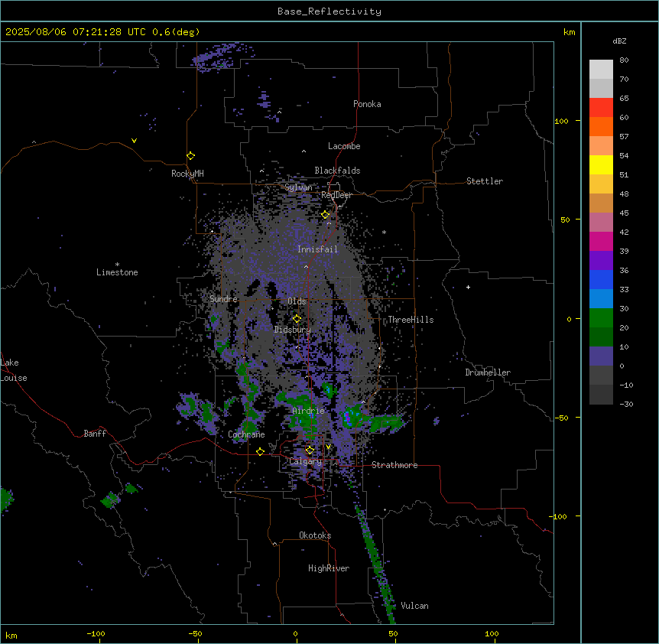Screen dimensions: 659x644
Task: Select the yellow diamond marker beneath Olds
Action: click(x=297, y=319)
